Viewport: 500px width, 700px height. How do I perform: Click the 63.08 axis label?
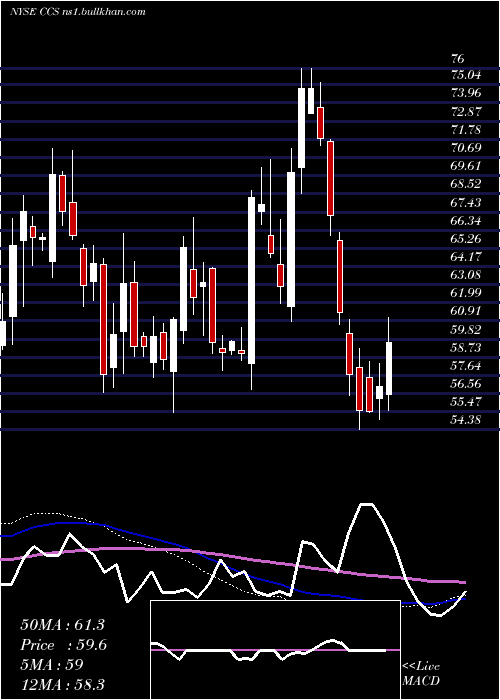tap(467, 275)
